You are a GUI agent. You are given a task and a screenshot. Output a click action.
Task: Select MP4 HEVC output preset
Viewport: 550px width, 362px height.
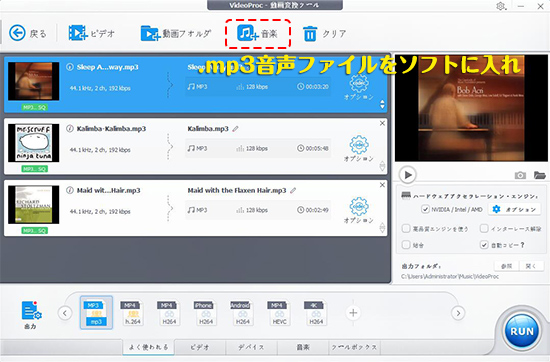click(279, 313)
